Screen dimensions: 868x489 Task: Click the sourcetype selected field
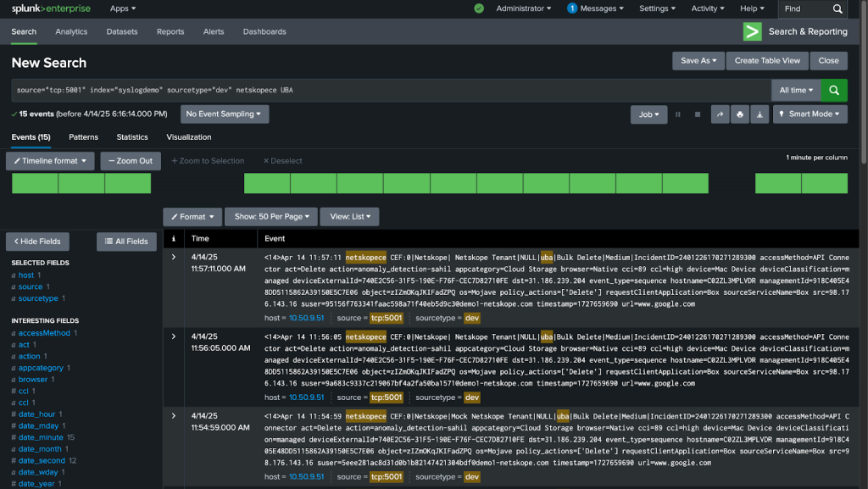point(38,298)
